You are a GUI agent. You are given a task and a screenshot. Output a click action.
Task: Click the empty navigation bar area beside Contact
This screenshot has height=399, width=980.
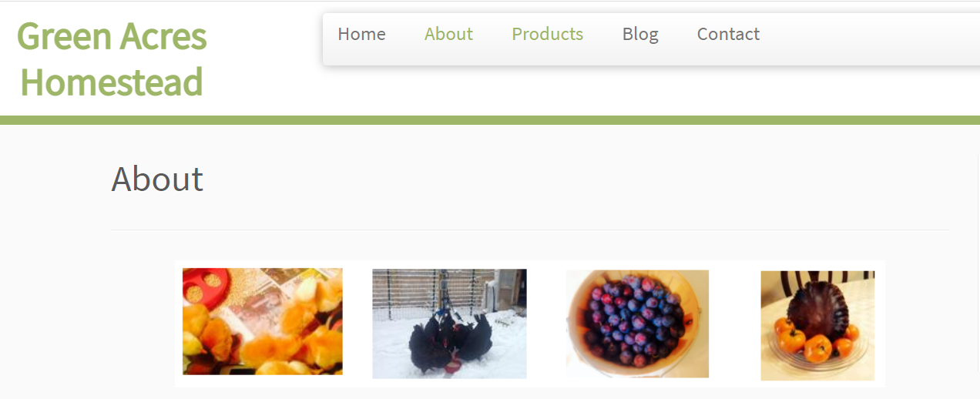pos(871,39)
